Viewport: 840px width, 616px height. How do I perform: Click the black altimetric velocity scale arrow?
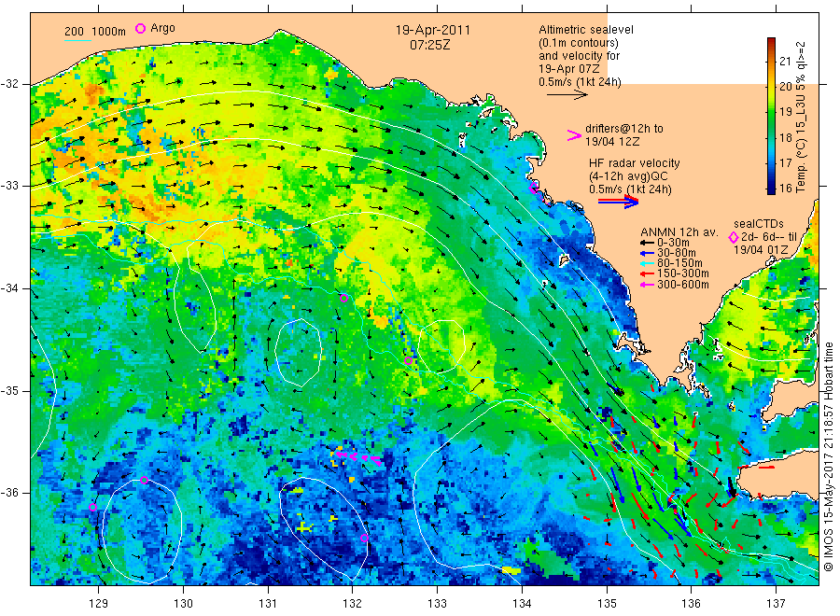pos(567,95)
